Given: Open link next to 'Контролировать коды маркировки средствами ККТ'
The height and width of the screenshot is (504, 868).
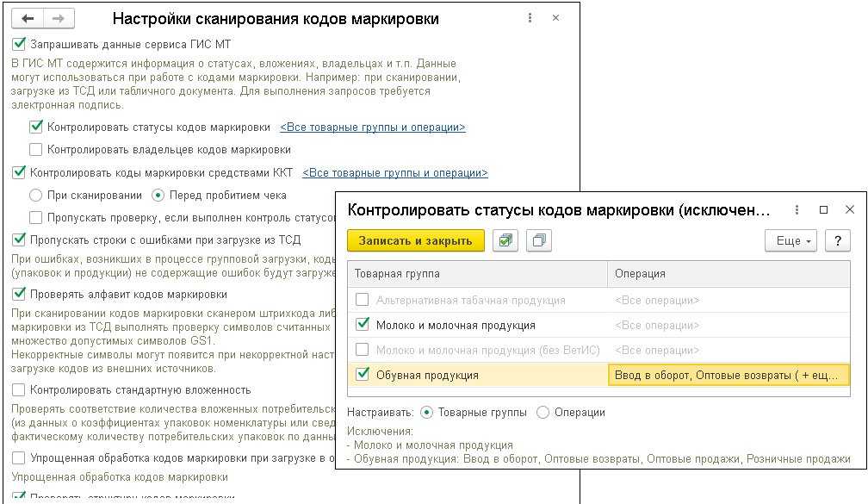Looking at the screenshot, I should (394, 173).
